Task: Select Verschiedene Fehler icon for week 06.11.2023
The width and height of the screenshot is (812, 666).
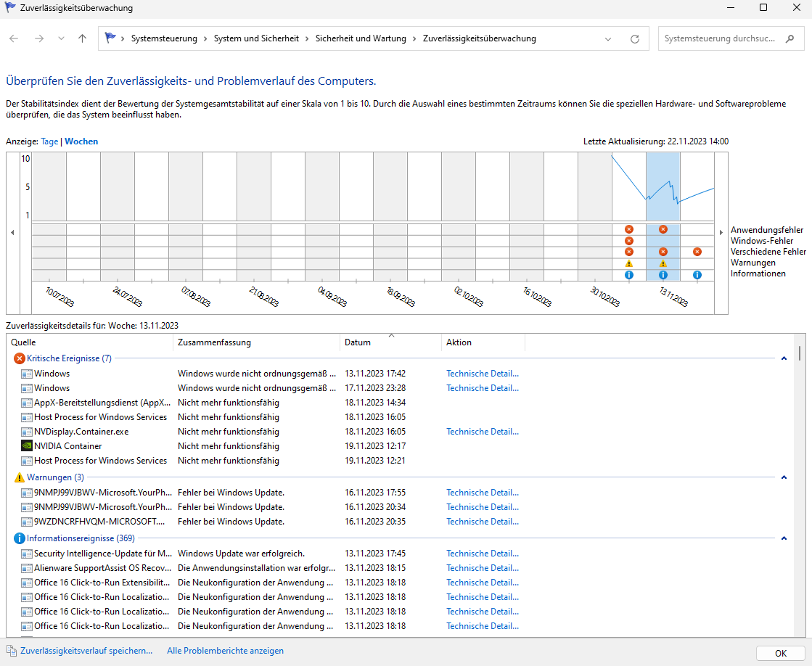Action: tap(628, 252)
